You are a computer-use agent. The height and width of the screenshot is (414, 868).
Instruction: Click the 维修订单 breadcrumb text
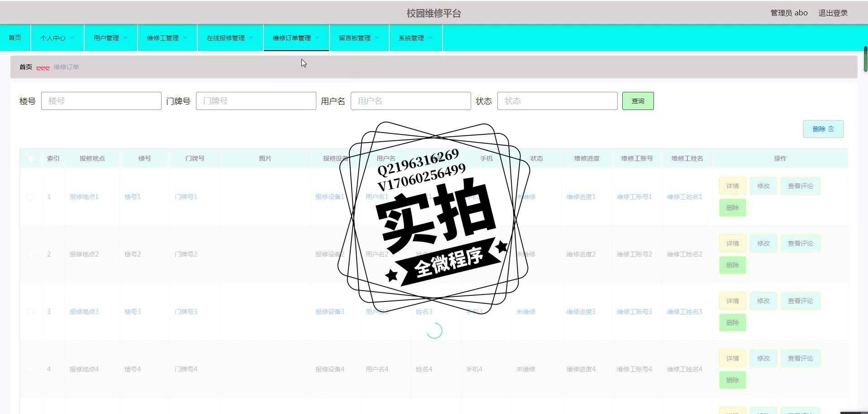[66, 67]
